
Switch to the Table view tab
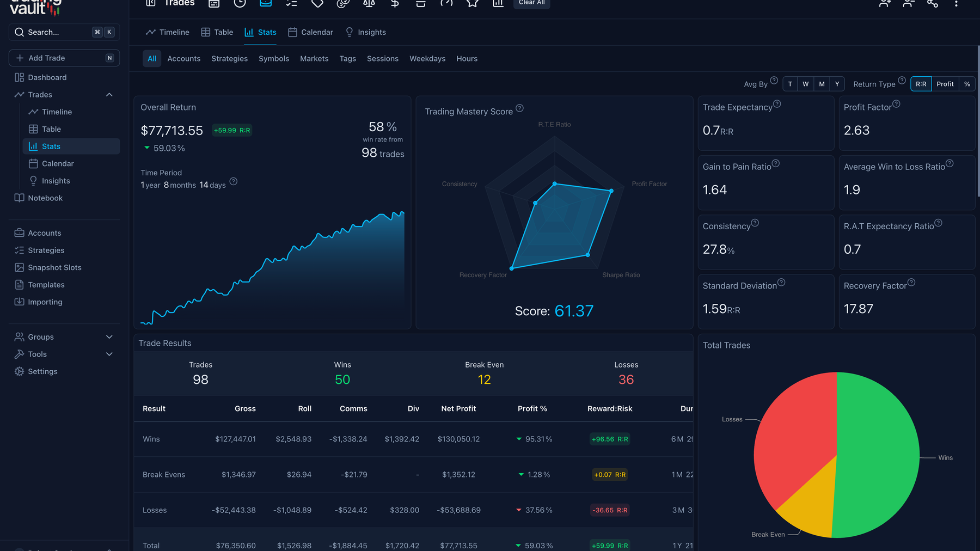217,32
